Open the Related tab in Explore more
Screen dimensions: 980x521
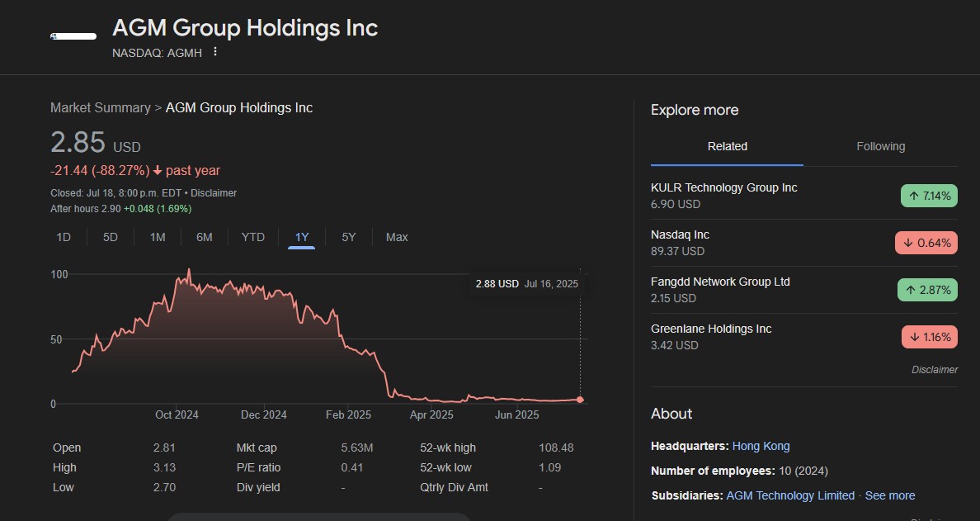point(727,146)
